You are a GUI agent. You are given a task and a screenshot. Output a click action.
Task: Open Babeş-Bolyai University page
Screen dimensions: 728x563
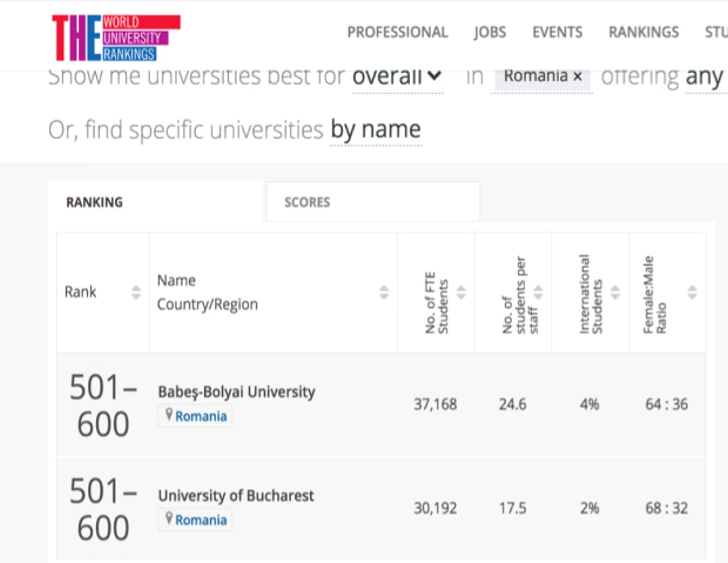tap(236, 392)
